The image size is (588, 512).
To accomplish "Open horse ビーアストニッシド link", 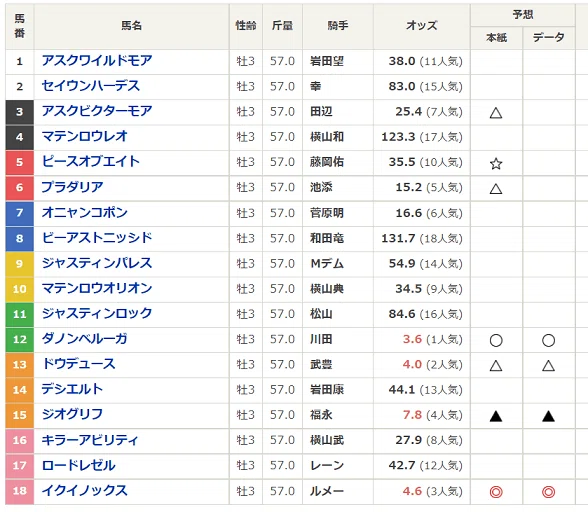I will click(x=97, y=237).
